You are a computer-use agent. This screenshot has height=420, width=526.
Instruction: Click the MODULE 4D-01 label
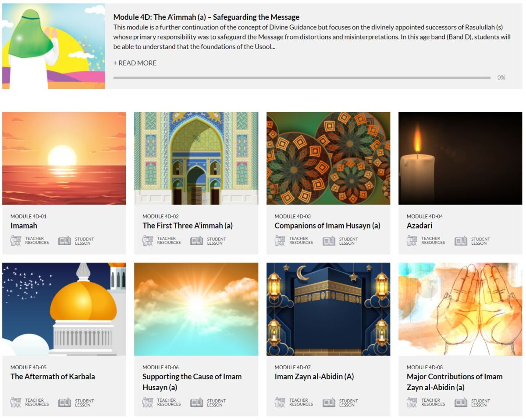tap(28, 216)
